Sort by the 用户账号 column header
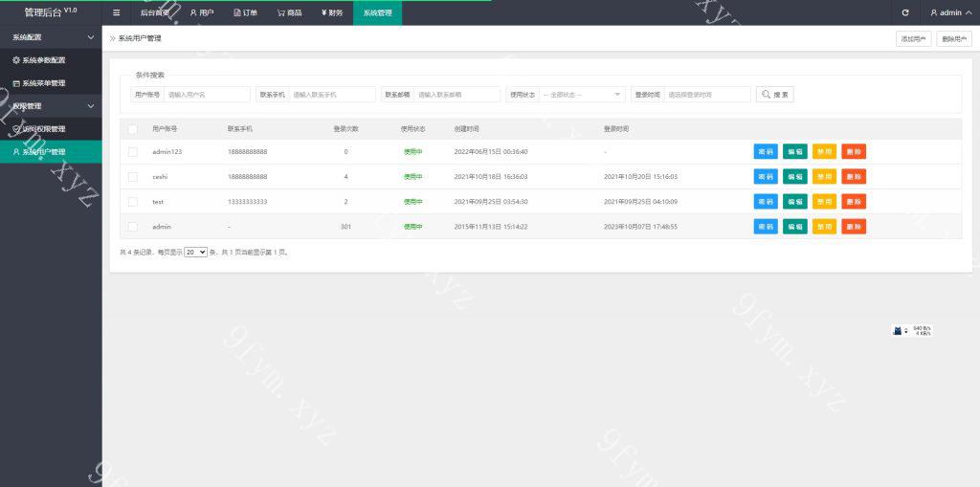 (x=165, y=129)
